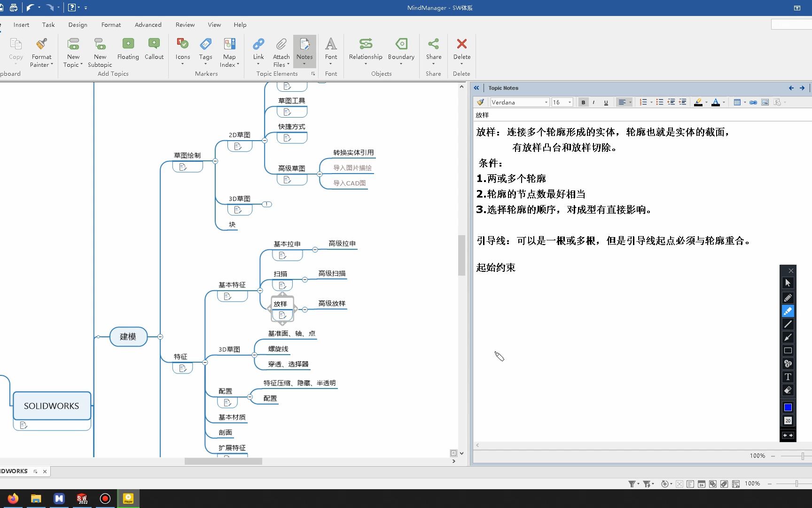
Task: Select the SOLIDWORKS central topic
Action: click(52, 406)
